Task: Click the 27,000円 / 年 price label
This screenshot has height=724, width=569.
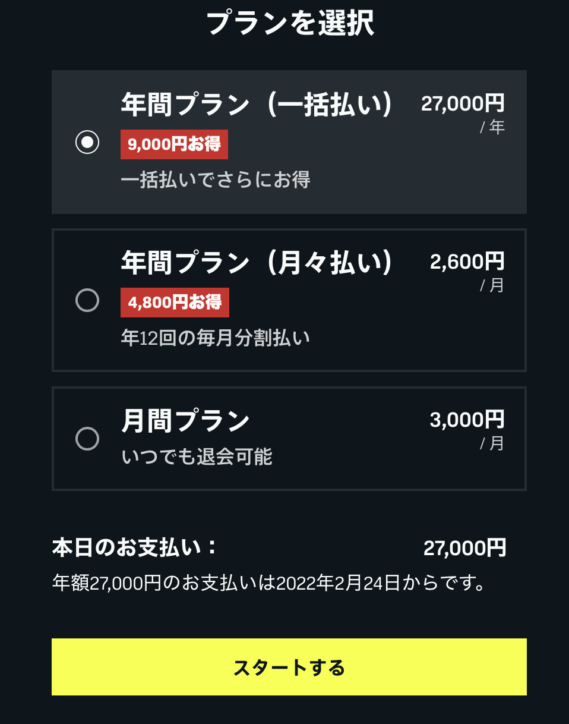Action: pos(463,114)
